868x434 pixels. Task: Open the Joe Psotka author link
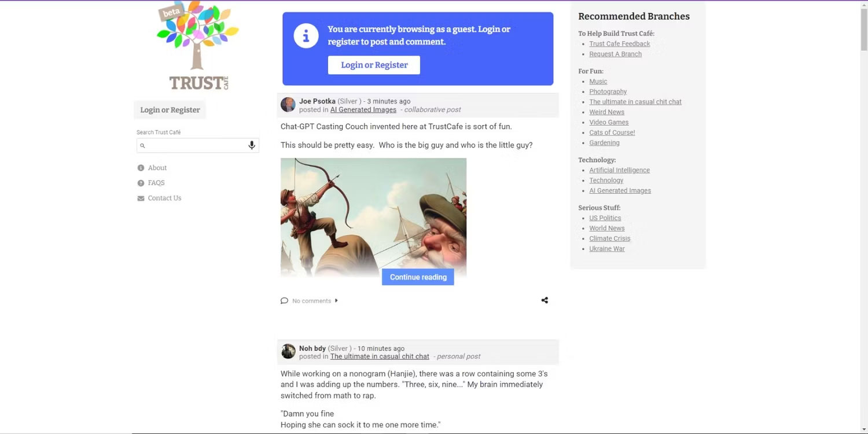317,101
